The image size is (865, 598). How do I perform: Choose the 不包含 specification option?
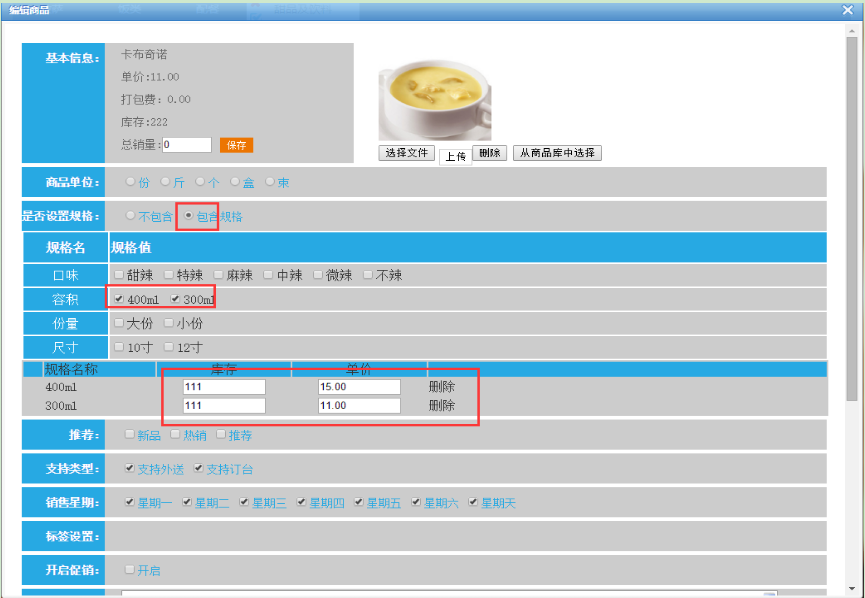130,216
